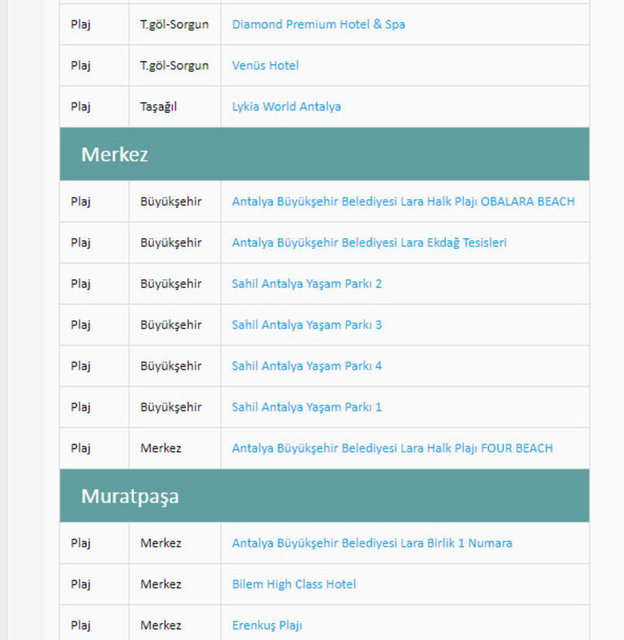Select the Merkez section header
Screen dimensions: 624x640
click(x=115, y=154)
